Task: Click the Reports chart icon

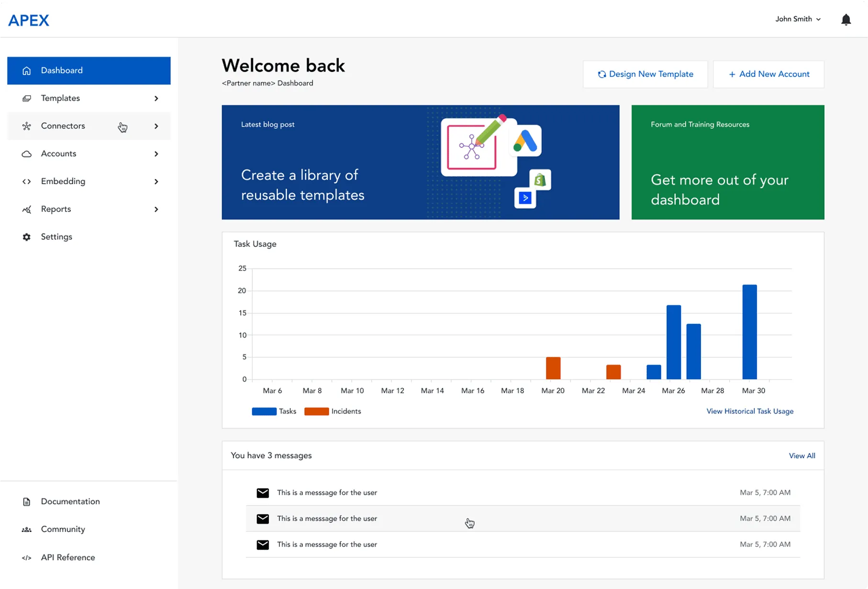Action: point(27,209)
